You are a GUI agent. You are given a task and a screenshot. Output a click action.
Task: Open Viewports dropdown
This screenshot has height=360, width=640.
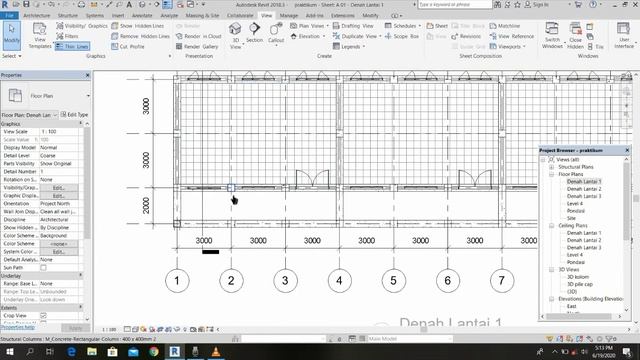pos(507,47)
